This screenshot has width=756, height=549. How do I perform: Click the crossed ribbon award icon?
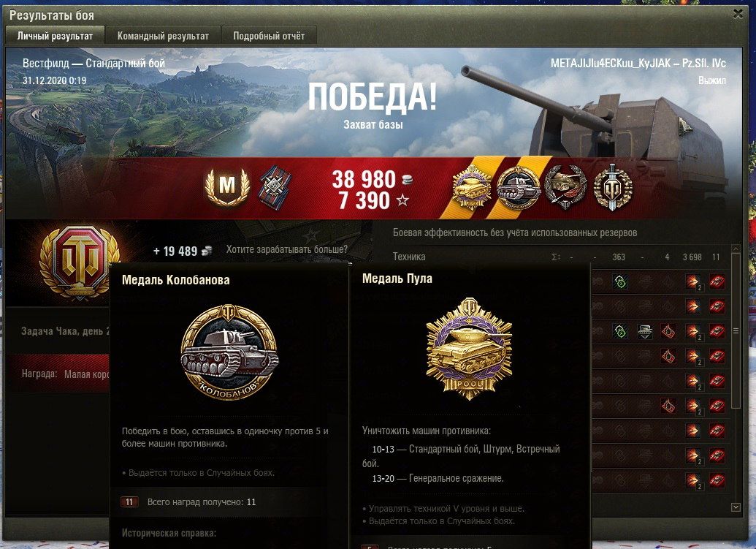click(x=275, y=186)
